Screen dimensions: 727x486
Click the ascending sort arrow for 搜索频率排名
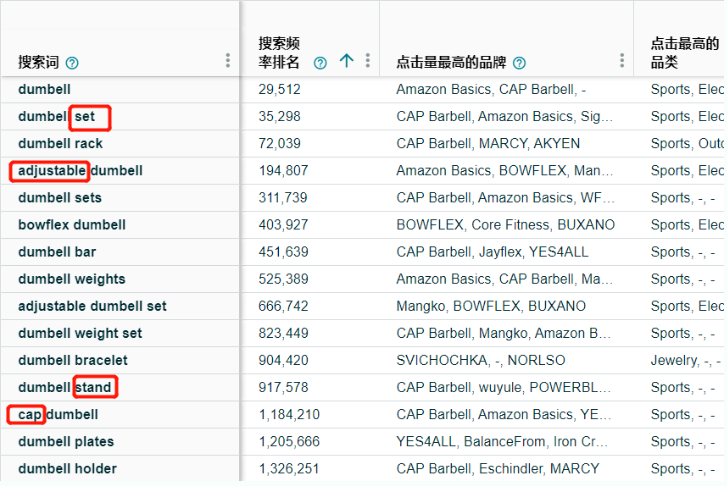pos(346,61)
